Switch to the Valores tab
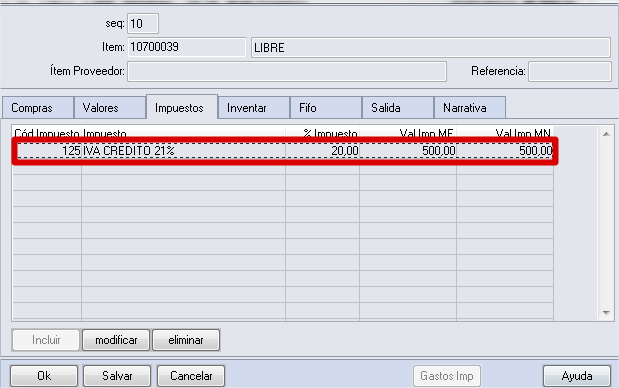 [110, 108]
